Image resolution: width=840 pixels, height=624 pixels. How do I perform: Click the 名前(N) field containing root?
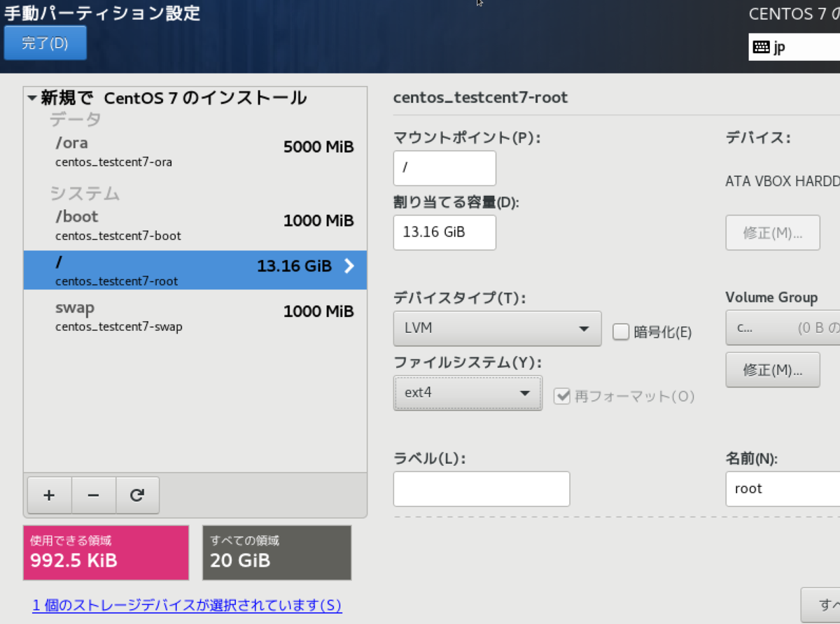point(783,489)
